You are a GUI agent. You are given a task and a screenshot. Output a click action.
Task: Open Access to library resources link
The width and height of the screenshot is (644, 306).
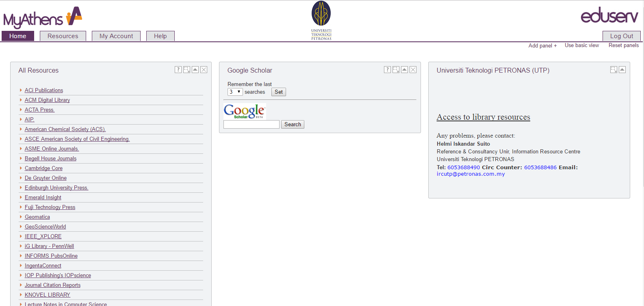click(484, 117)
